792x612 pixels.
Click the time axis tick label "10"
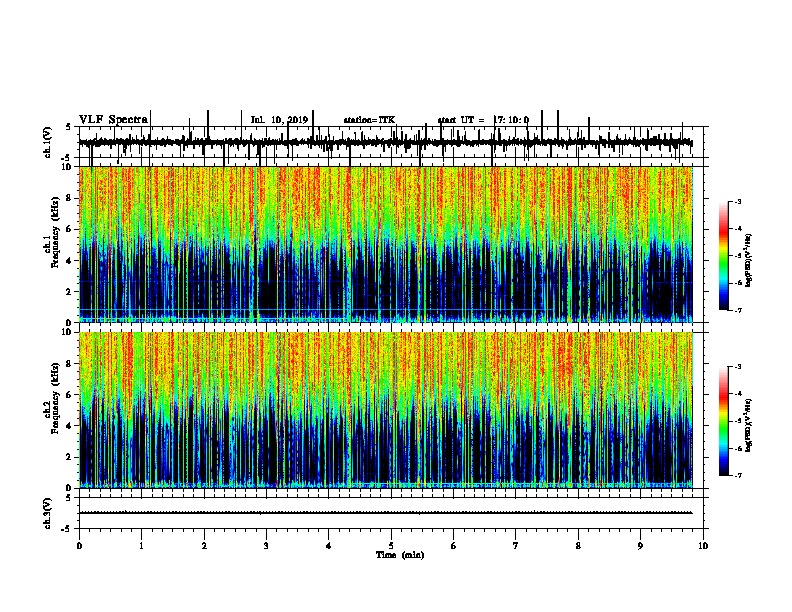pyautogui.click(x=703, y=546)
